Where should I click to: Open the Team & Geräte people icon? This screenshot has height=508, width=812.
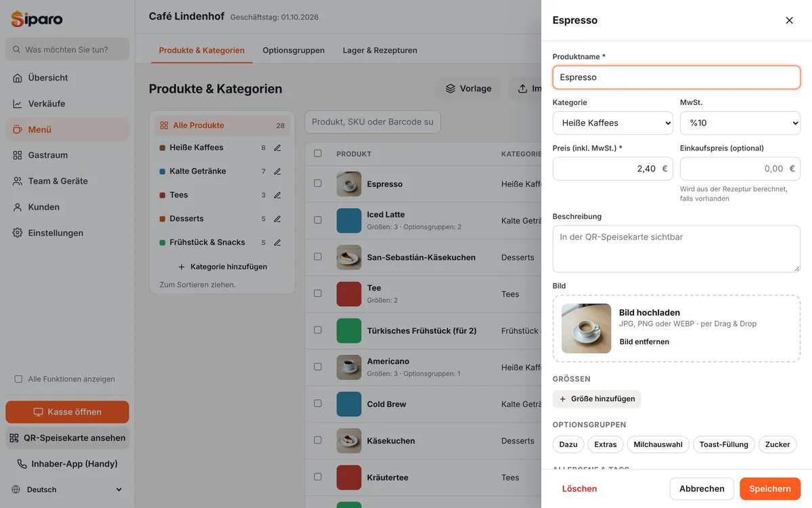(x=18, y=181)
